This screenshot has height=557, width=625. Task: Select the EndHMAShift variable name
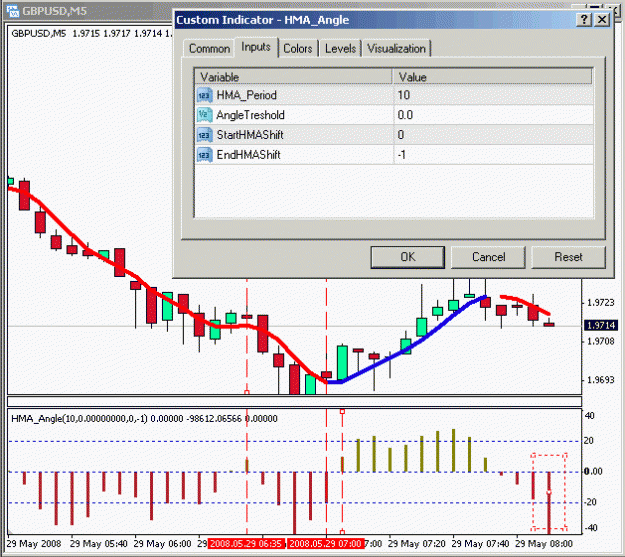click(x=248, y=155)
